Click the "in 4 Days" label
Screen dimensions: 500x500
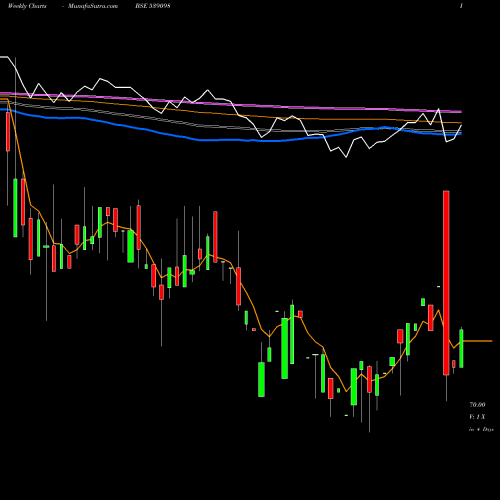[481, 429]
